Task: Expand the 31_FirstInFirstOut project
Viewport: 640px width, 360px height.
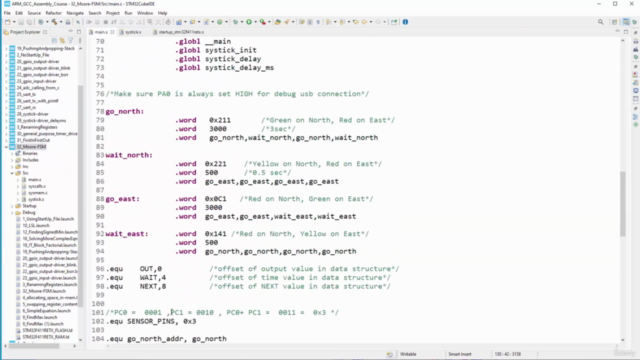Action: tap(6, 140)
